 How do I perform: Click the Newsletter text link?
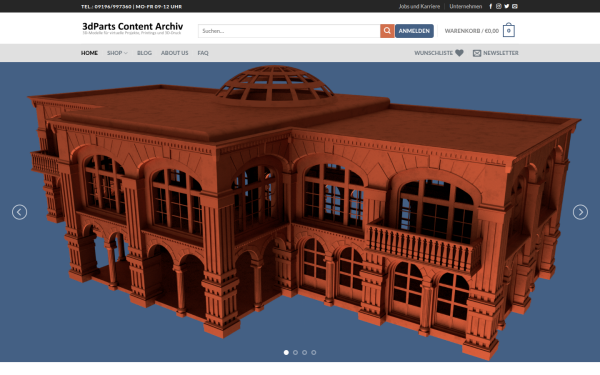[501, 53]
